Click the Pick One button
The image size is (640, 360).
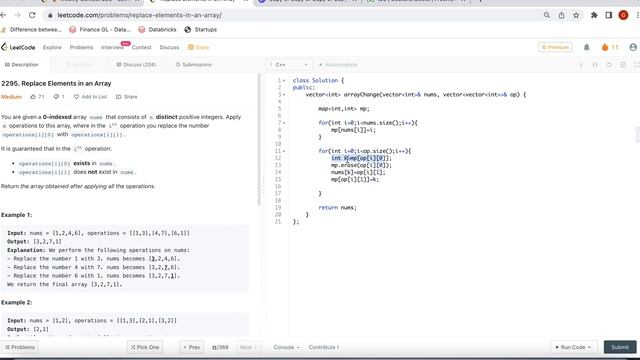pyautogui.click(x=145, y=347)
